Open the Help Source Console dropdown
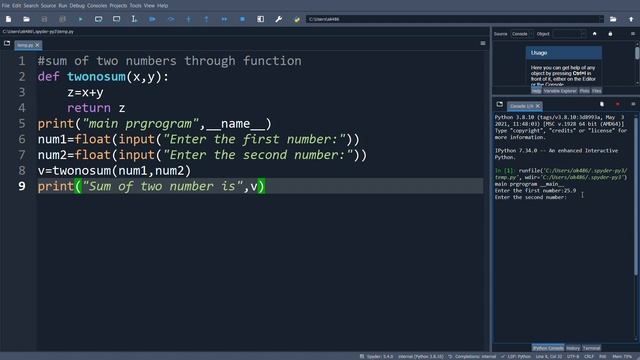This screenshot has height=360, width=640. tap(522, 34)
